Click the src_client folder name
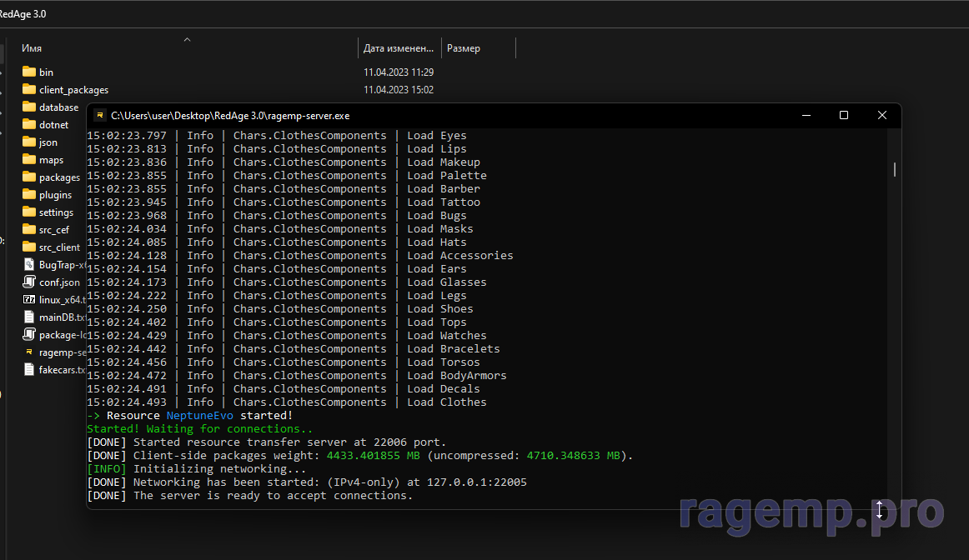 click(x=60, y=247)
